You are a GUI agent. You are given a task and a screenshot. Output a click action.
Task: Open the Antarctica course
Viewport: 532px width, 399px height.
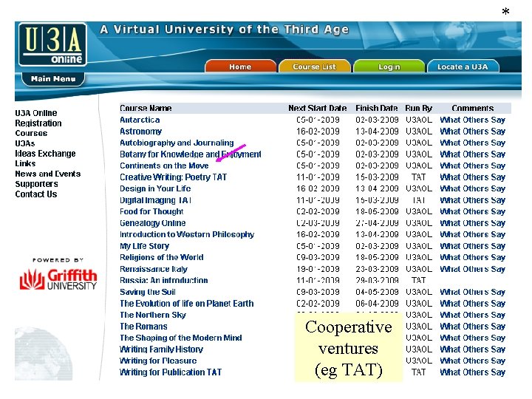140,120
